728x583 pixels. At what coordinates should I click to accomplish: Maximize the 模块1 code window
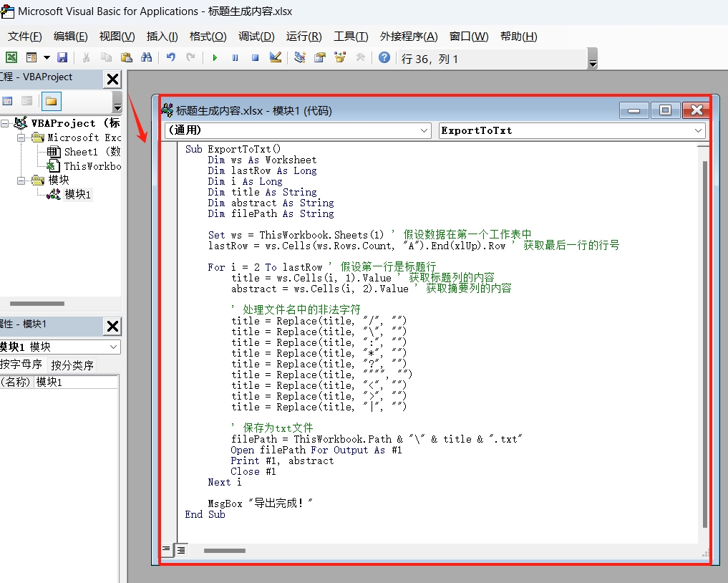[665, 110]
